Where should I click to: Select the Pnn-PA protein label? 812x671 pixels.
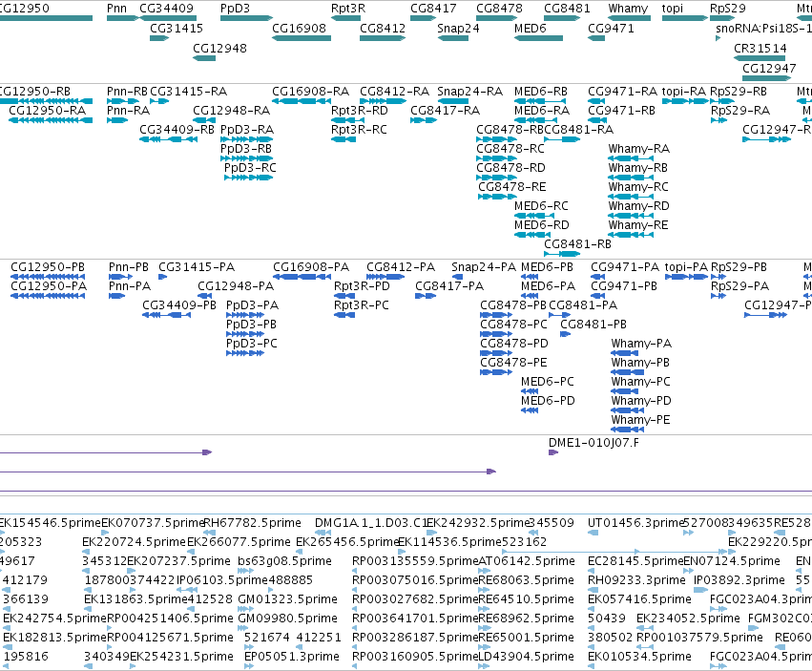[x=130, y=286]
